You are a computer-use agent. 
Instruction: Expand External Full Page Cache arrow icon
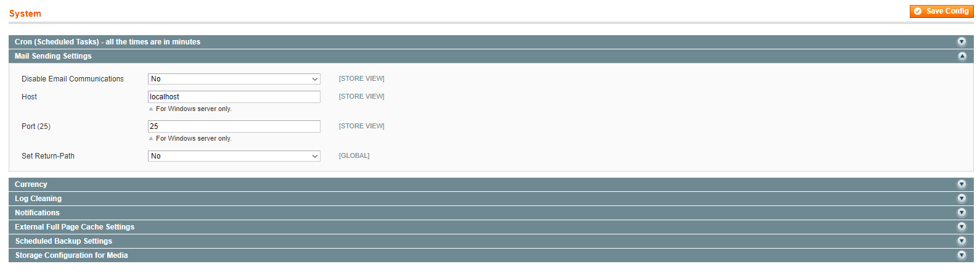point(962,227)
